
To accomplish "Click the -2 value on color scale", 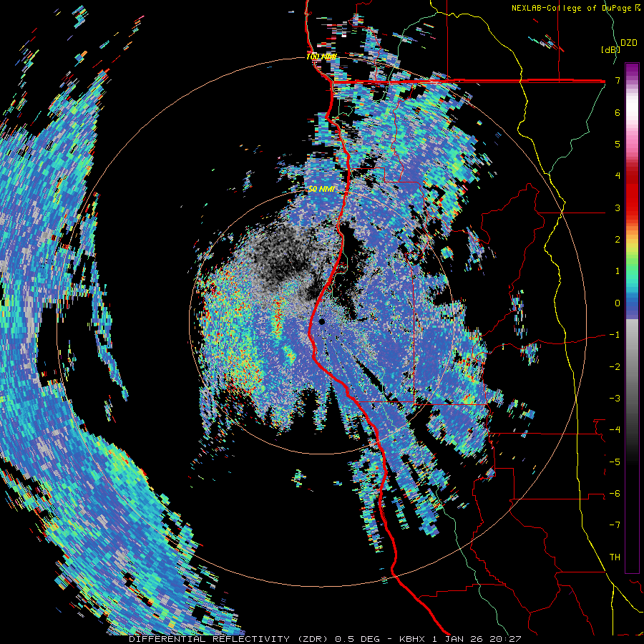I will coord(615,367).
